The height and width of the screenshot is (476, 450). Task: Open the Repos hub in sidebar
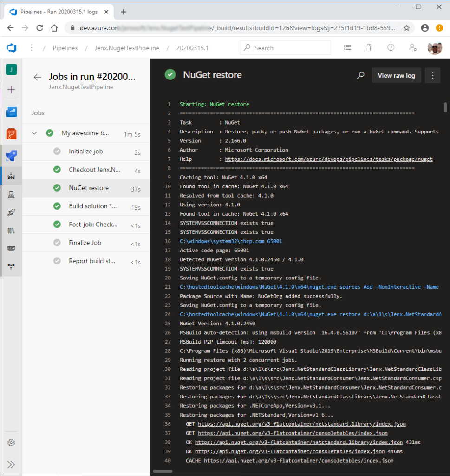coord(12,134)
